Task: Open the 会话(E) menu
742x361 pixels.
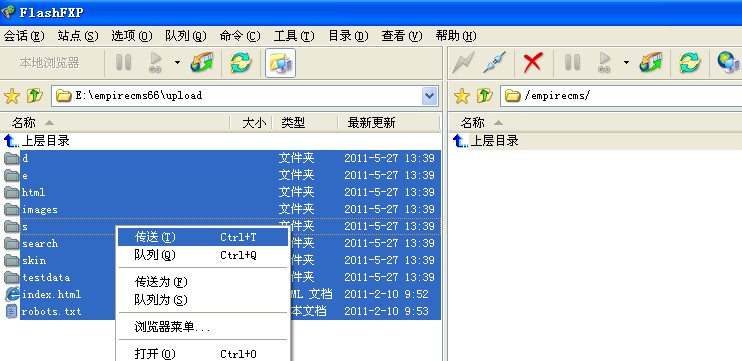Action: [x=24, y=36]
